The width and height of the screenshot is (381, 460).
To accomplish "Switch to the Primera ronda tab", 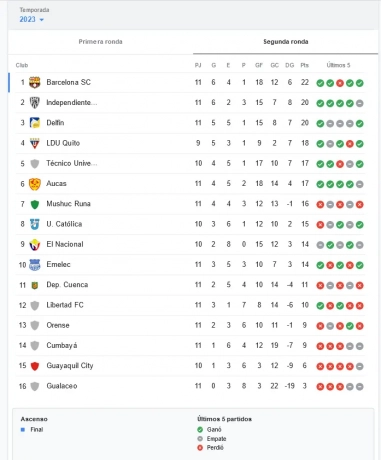I will pyautogui.click(x=100, y=42).
